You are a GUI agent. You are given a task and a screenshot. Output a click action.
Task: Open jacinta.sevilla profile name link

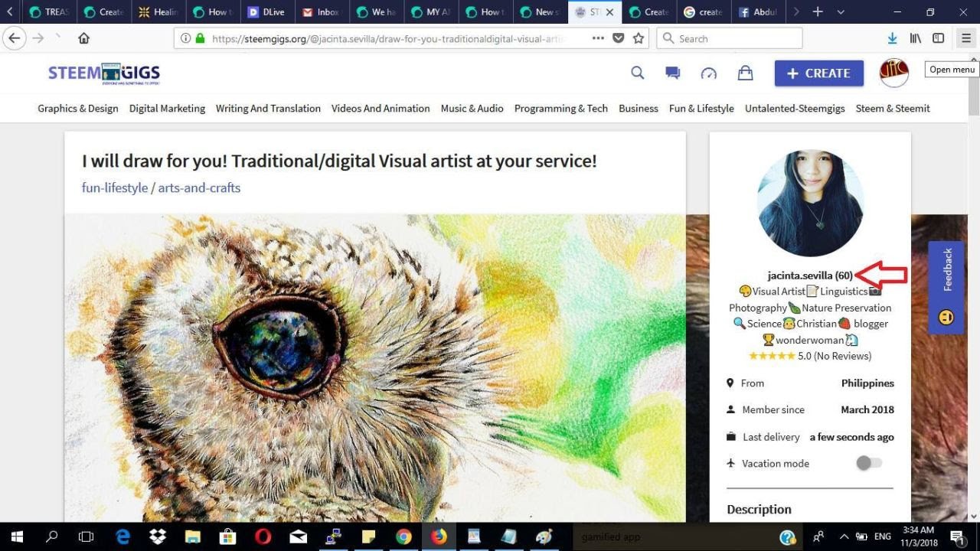(810, 275)
